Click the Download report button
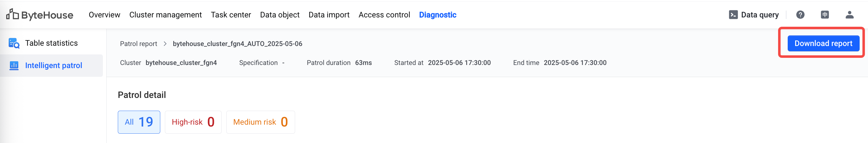Image resolution: width=868 pixels, height=143 pixels. (823, 43)
